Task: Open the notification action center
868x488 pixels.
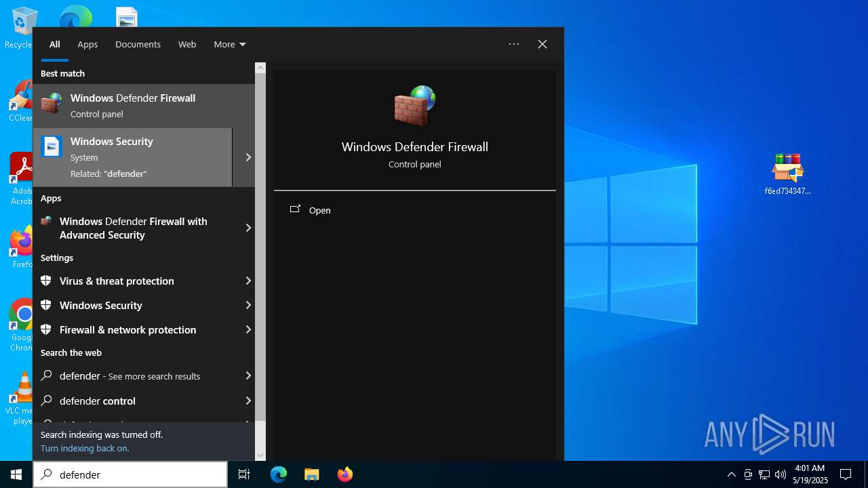Action: (846, 474)
